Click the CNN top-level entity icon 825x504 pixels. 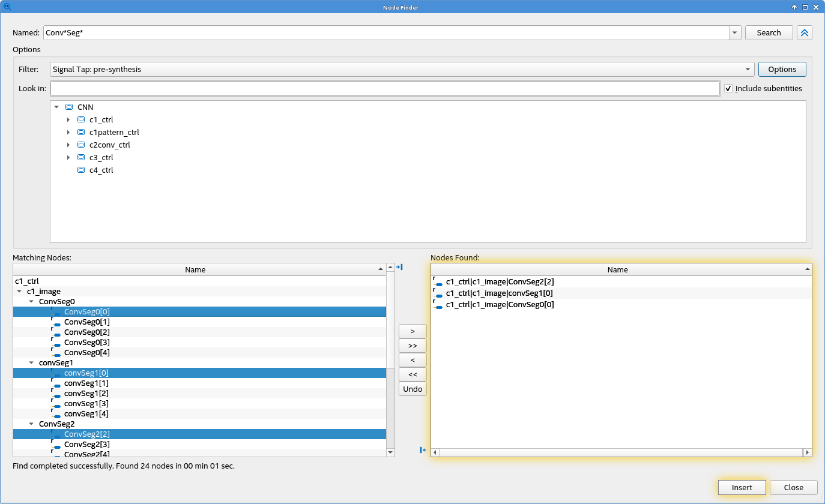click(69, 107)
